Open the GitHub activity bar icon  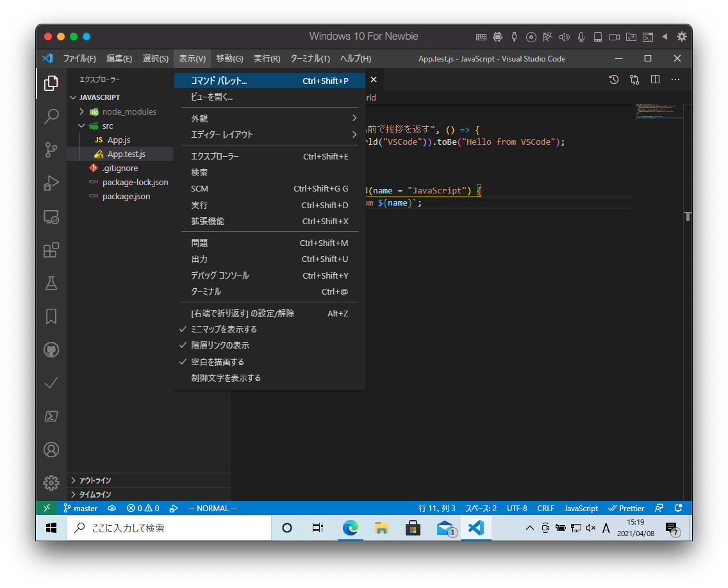[x=51, y=350]
